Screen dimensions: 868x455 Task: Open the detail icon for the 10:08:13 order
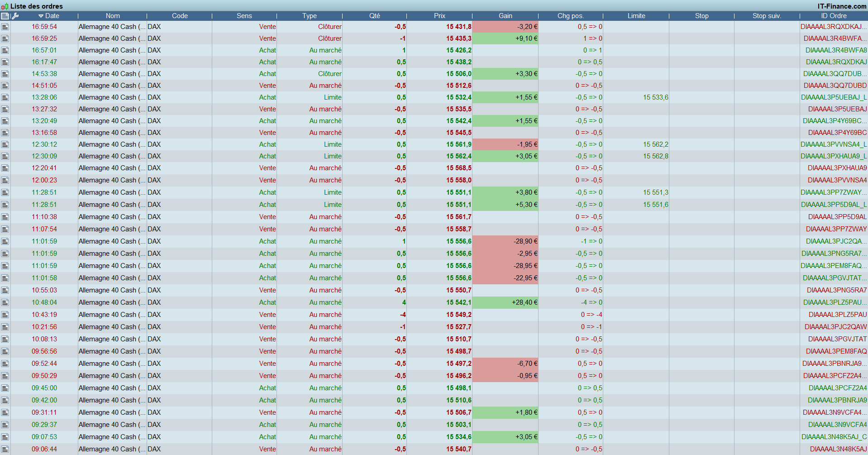pyautogui.click(x=5, y=339)
